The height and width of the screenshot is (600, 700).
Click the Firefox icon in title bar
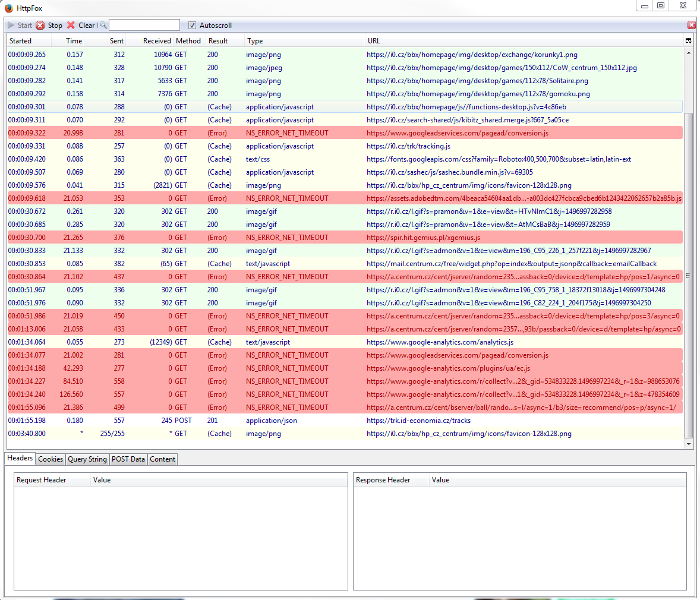pyautogui.click(x=8, y=8)
